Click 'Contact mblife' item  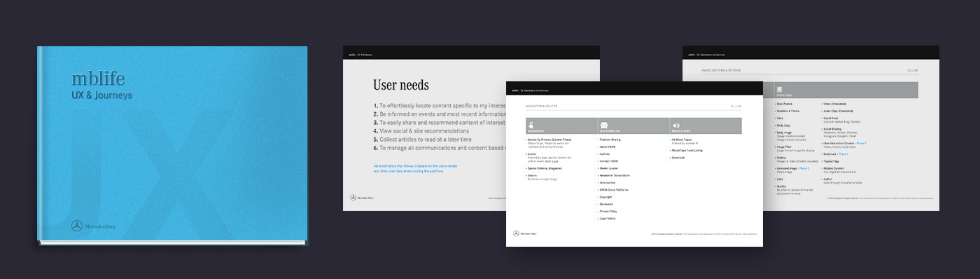tap(609, 161)
